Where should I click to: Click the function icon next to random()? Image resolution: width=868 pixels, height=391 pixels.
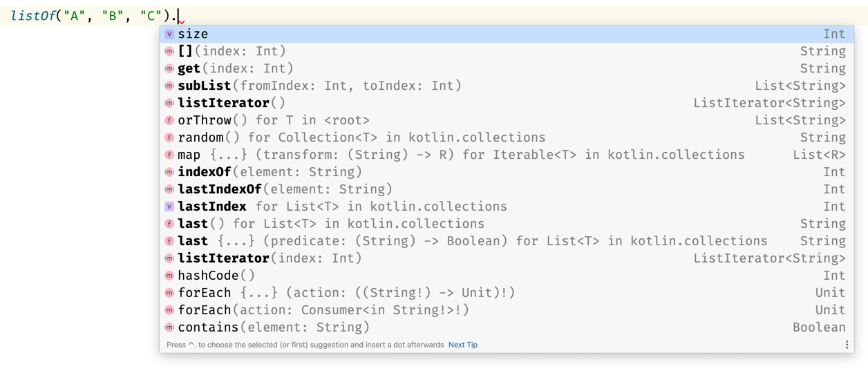coord(169,137)
